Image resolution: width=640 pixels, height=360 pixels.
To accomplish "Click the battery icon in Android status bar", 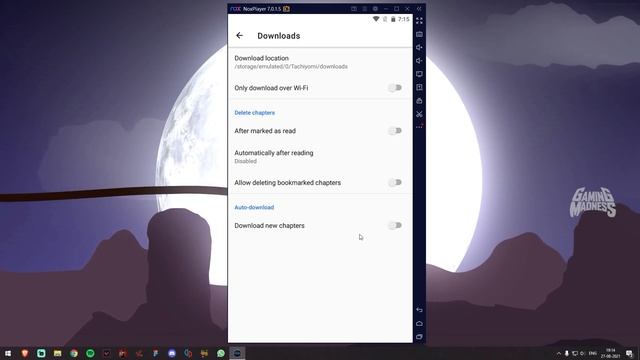I will pyautogui.click(x=393, y=19).
